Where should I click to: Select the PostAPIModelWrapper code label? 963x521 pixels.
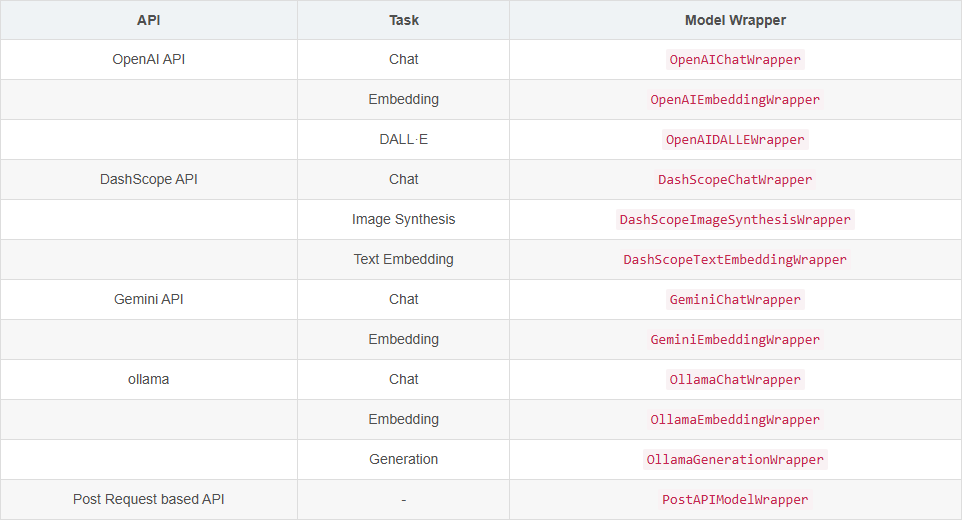(x=735, y=500)
